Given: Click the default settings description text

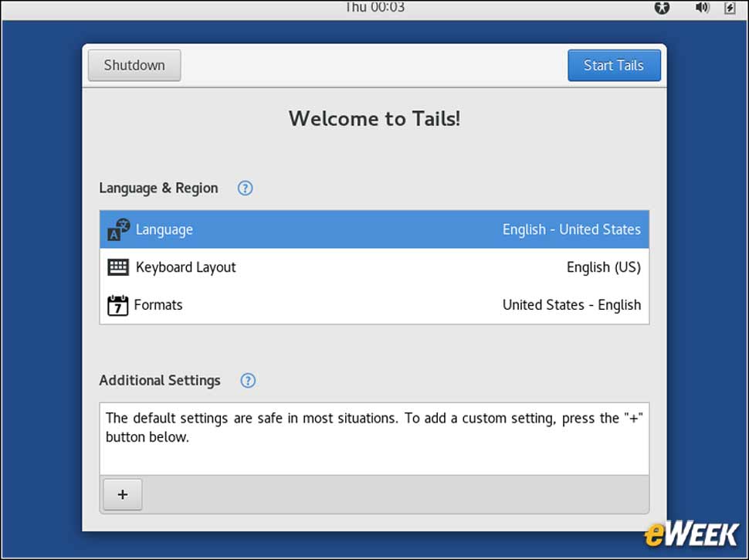Looking at the screenshot, I should click(x=374, y=427).
